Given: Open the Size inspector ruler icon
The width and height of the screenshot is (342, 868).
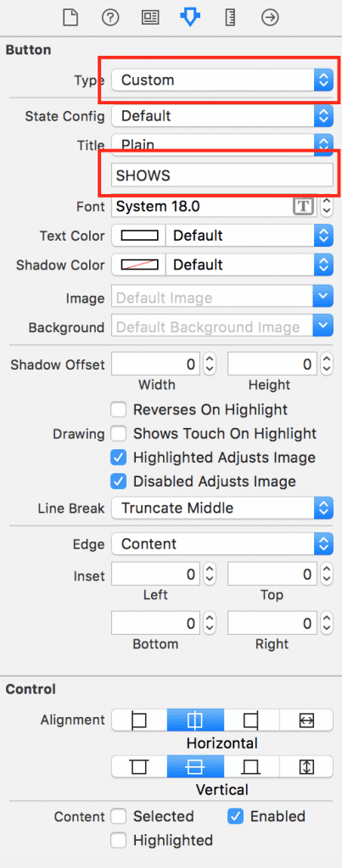Looking at the screenshot, I should (x=231, y=18).
